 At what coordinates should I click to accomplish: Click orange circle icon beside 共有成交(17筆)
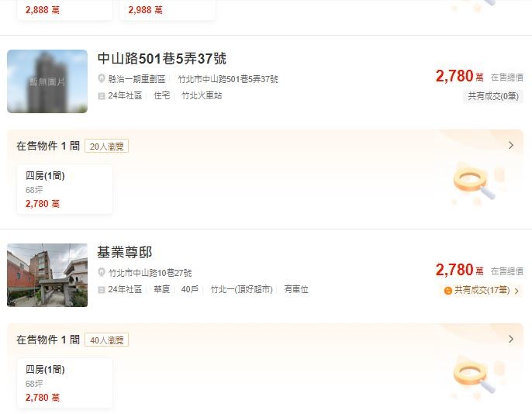click(x=448, y=291)
